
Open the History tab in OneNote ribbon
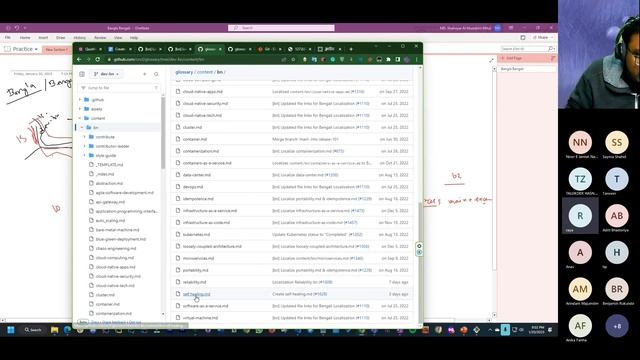[80, 38]
